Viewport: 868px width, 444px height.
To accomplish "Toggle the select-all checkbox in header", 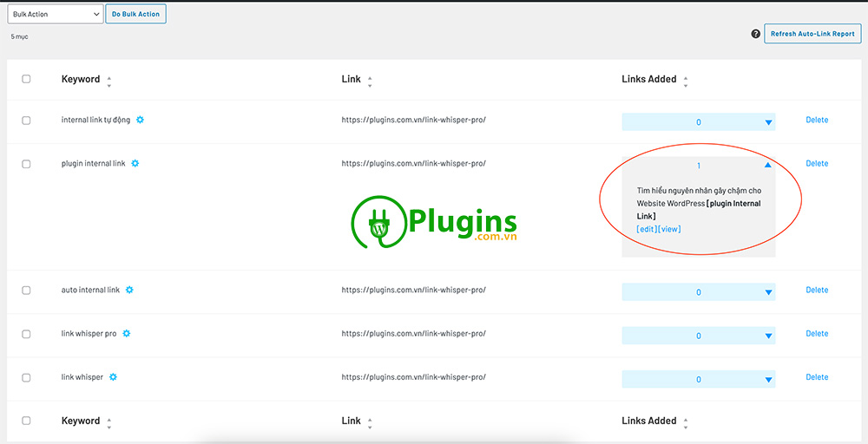I will (26, 79).
